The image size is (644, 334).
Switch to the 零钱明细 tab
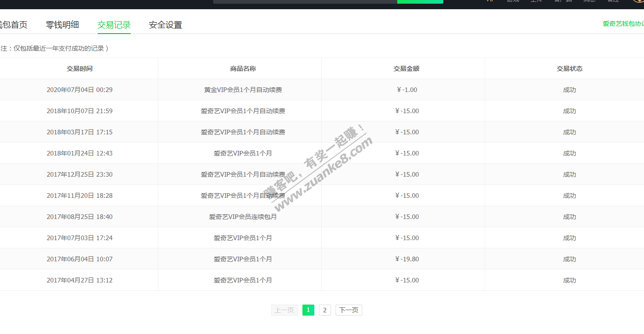tap(63, 25)
